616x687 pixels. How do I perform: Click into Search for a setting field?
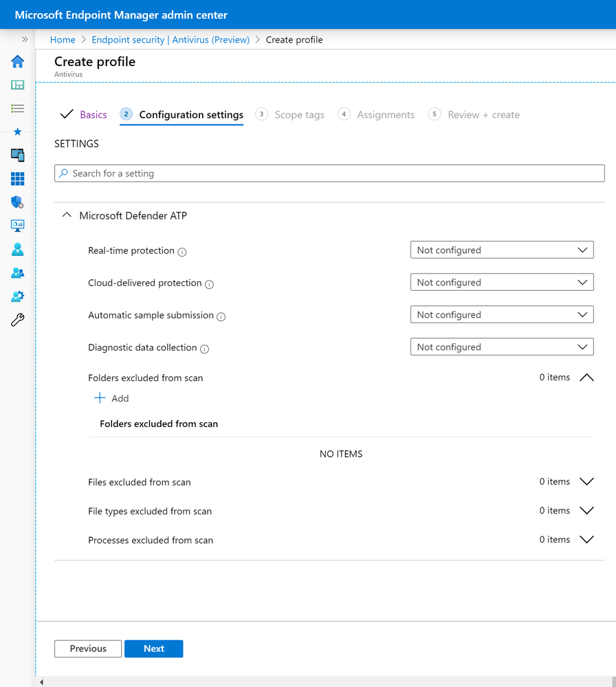pyautogui.click(x=329, y=173)
